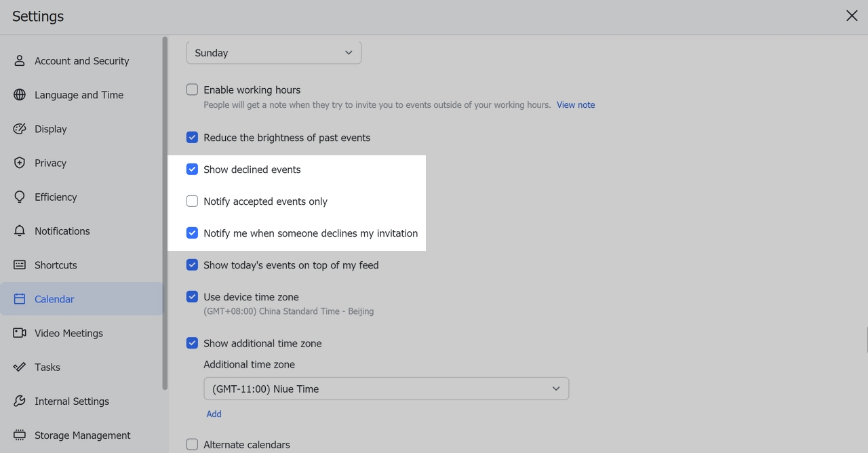Toggle Show additional time zone checkbox
This screenshot has height=453, width=868.
point(193,343)
